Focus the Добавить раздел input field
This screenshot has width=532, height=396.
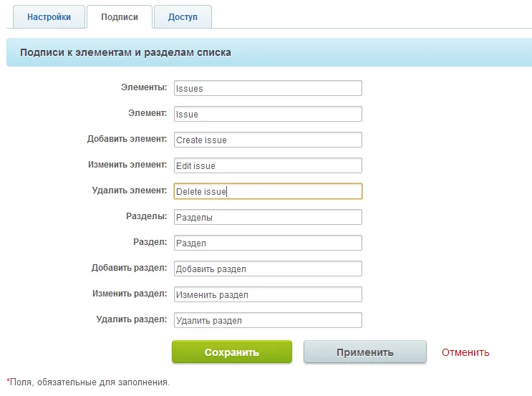[x=268, y=269]
